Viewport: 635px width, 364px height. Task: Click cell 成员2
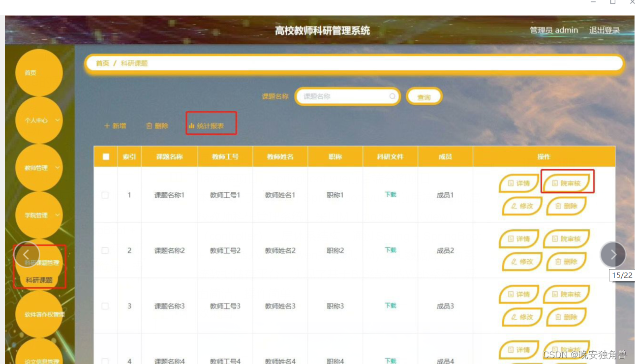(445, 251)
